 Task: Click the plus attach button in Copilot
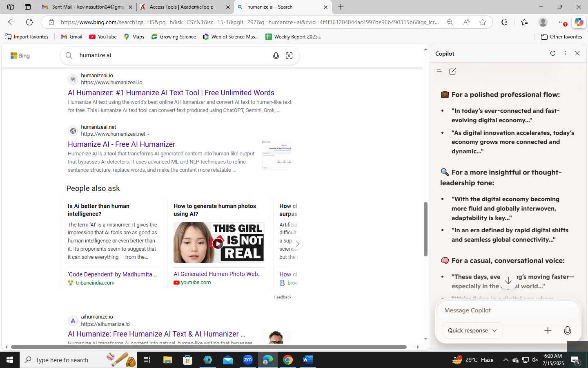[x=548, y=330]
